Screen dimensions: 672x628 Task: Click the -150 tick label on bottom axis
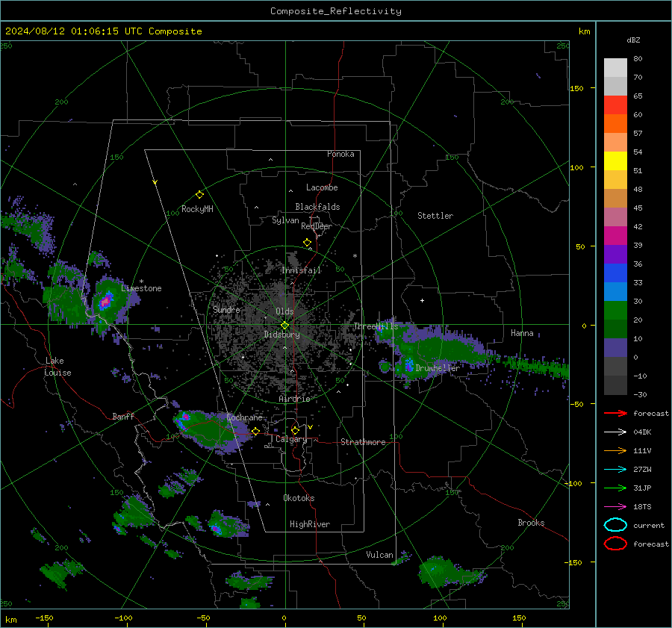44,618
